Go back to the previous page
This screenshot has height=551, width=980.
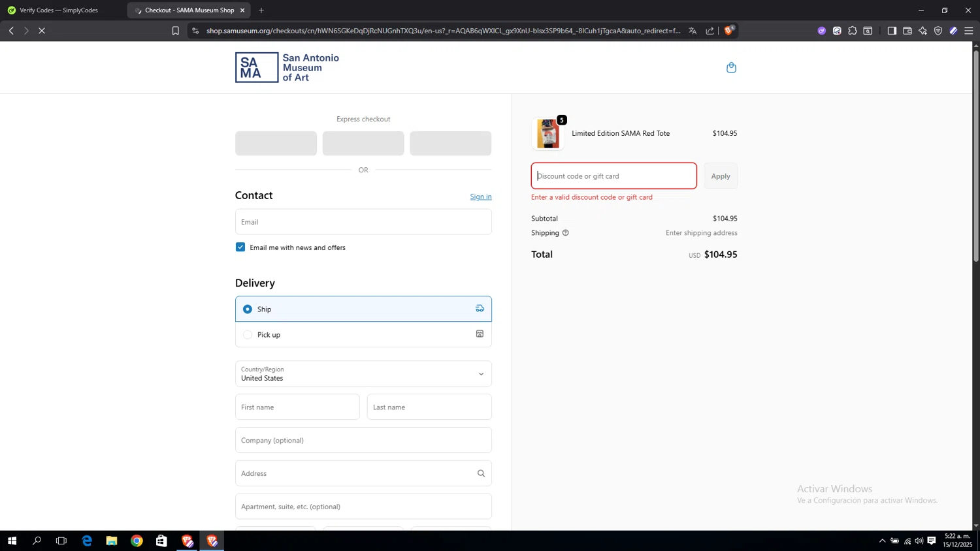click(11, 31)
